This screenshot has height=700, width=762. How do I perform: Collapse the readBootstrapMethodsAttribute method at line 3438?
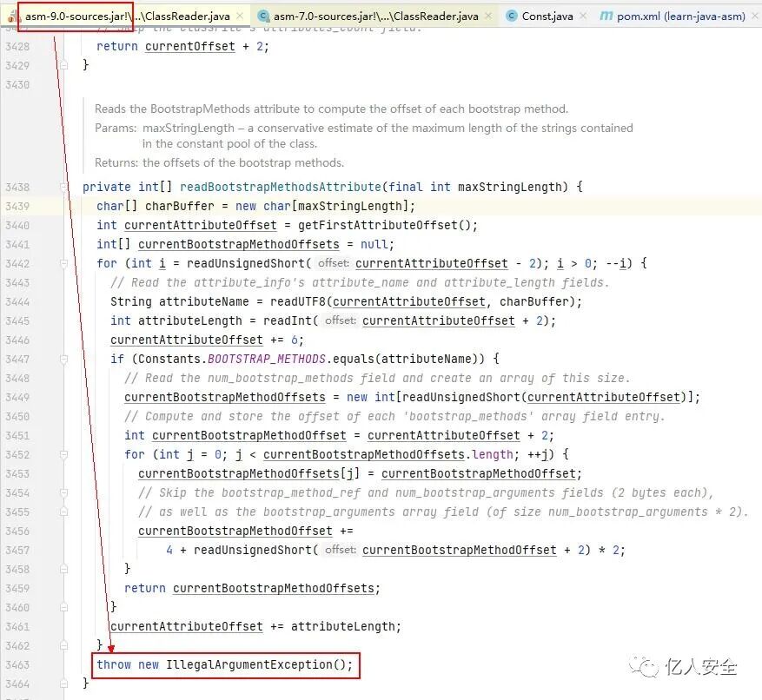click(x=63, y=187)
